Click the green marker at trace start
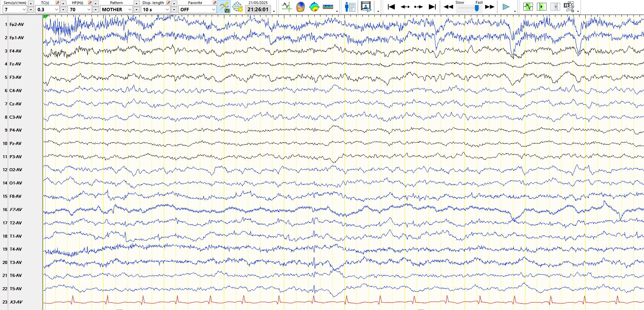Image resolution: width=644 pixels, height=310 pixels. 46,17
